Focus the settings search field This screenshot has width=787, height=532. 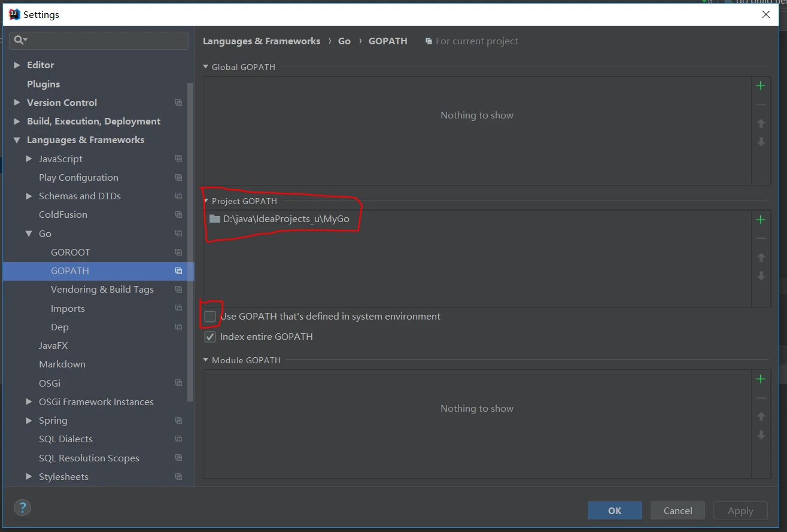tap(99, 40)
